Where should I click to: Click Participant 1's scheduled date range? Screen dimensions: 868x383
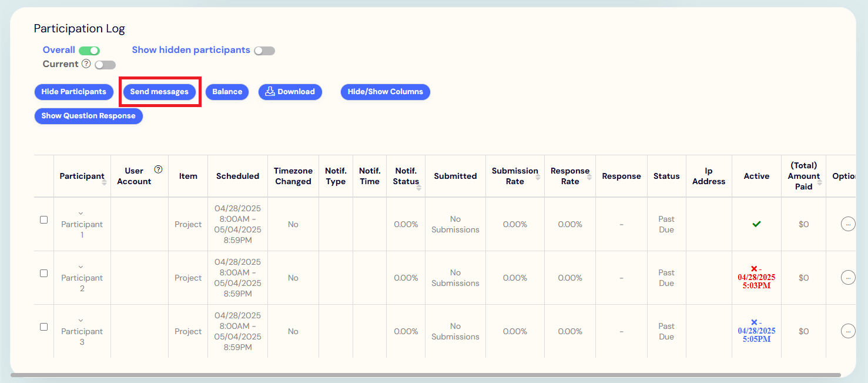click(237, 224)
